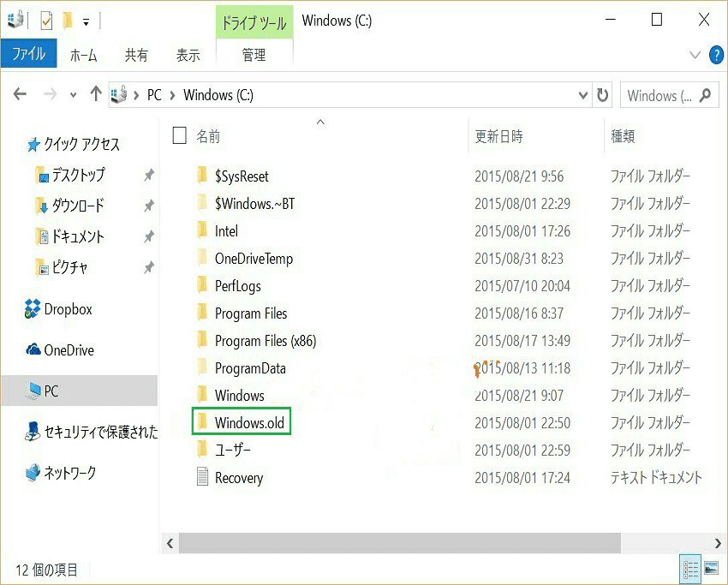Open ネットワーク in the navigation pane

[x=60, y=473]
